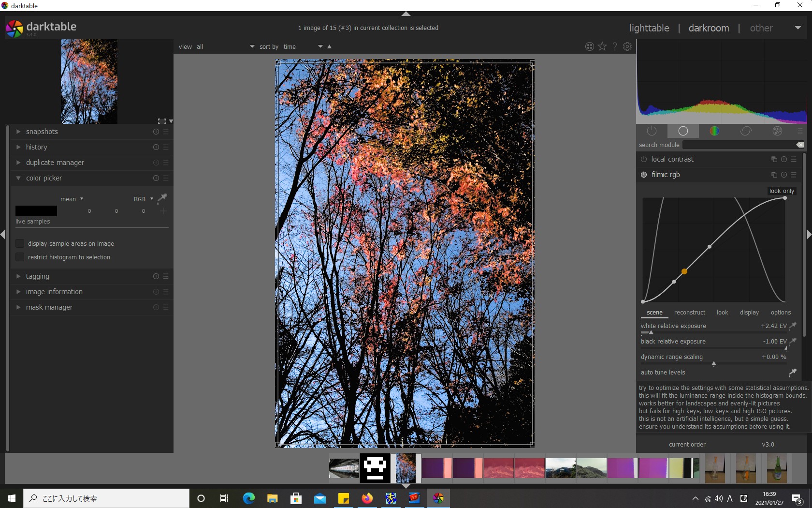This screenshot has height=508, width=812.
Task: Click the current order label
Action: [687, 445]
